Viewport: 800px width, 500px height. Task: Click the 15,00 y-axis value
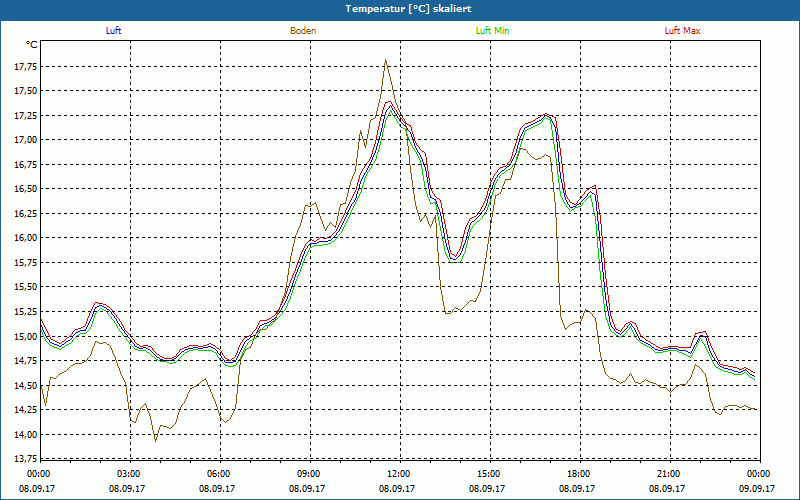pos(26,336)
